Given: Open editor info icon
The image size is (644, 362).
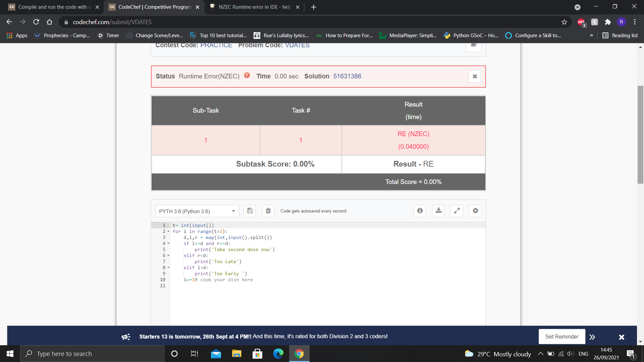Looking at the screenshot, I should coord(420,211).
